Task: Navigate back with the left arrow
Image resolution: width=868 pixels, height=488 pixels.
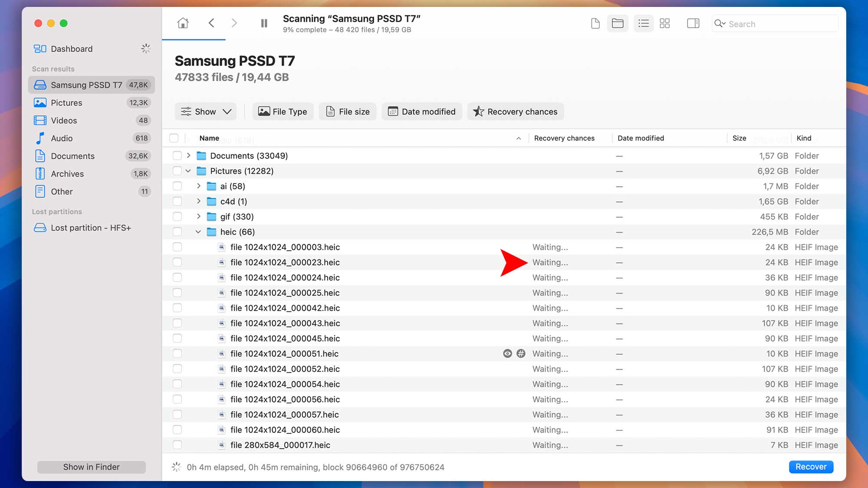Action: [211, 23]
